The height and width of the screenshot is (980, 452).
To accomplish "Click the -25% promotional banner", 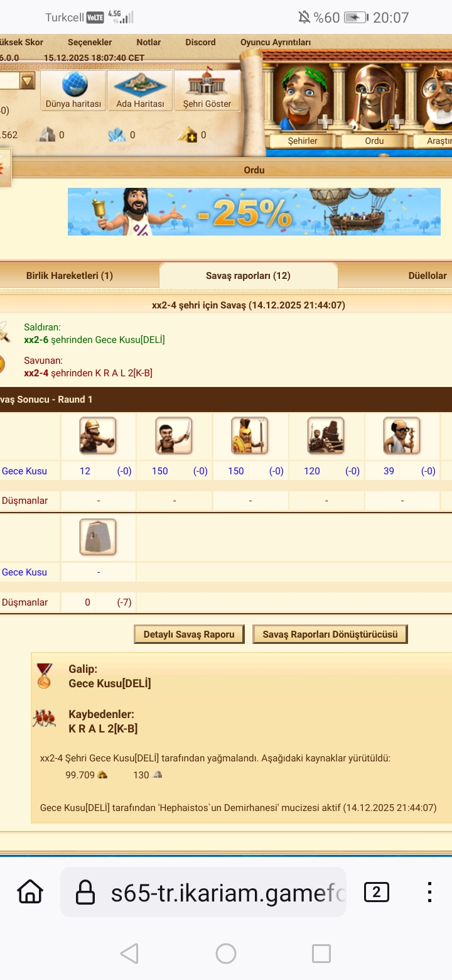I will tap(254, 212).
